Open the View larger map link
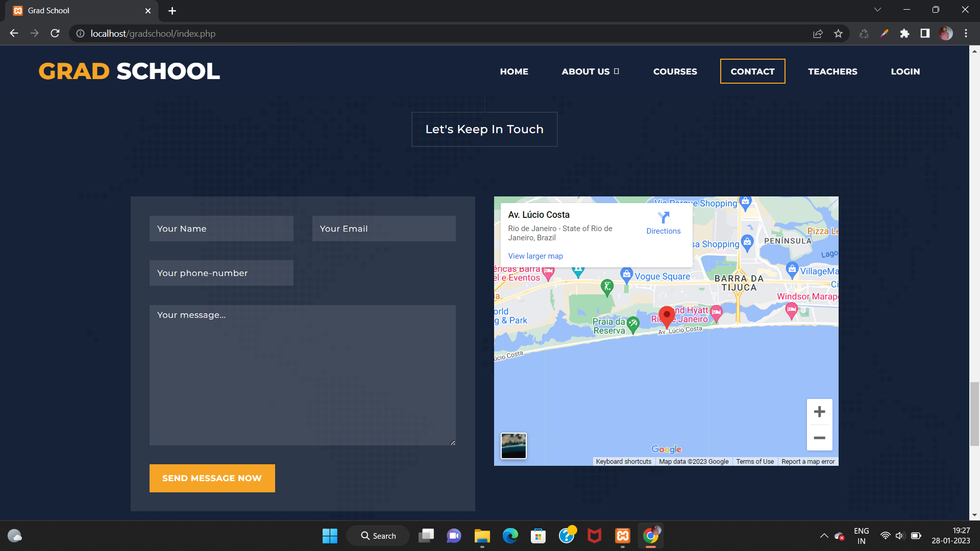The height and width of the screenshot is (551, 980). point(535,256)
